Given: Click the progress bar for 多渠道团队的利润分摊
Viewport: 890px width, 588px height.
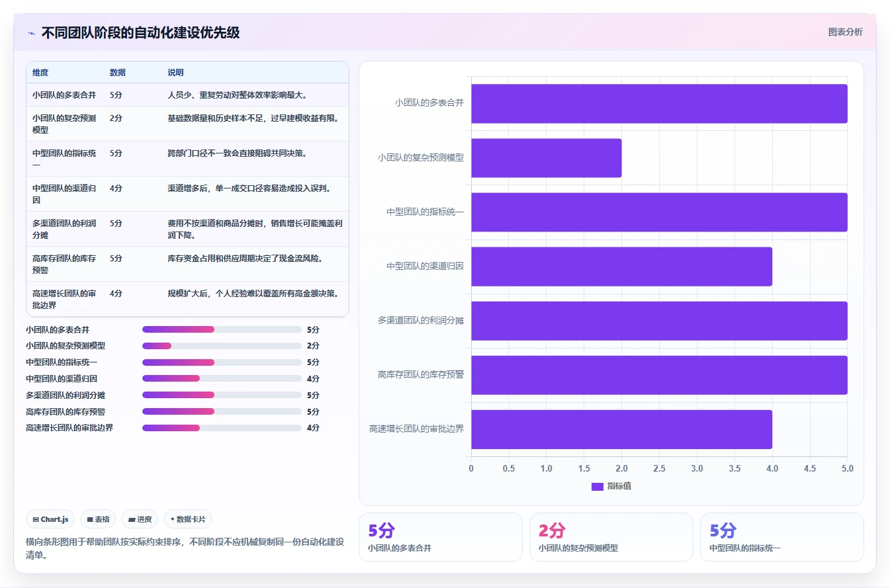Looking at the screenshot, I should 222,395.
